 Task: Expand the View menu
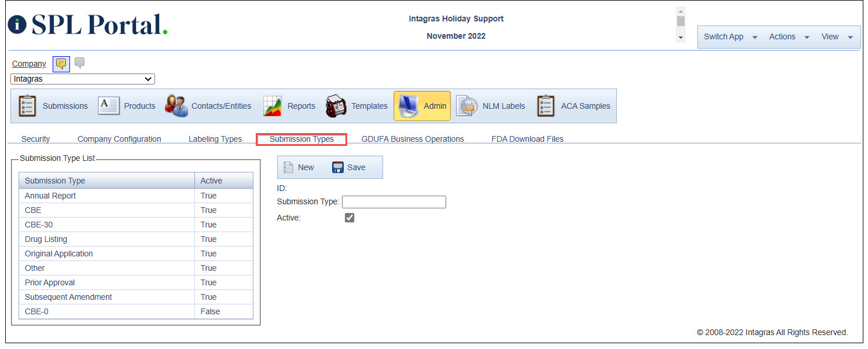tap(837, 36)
